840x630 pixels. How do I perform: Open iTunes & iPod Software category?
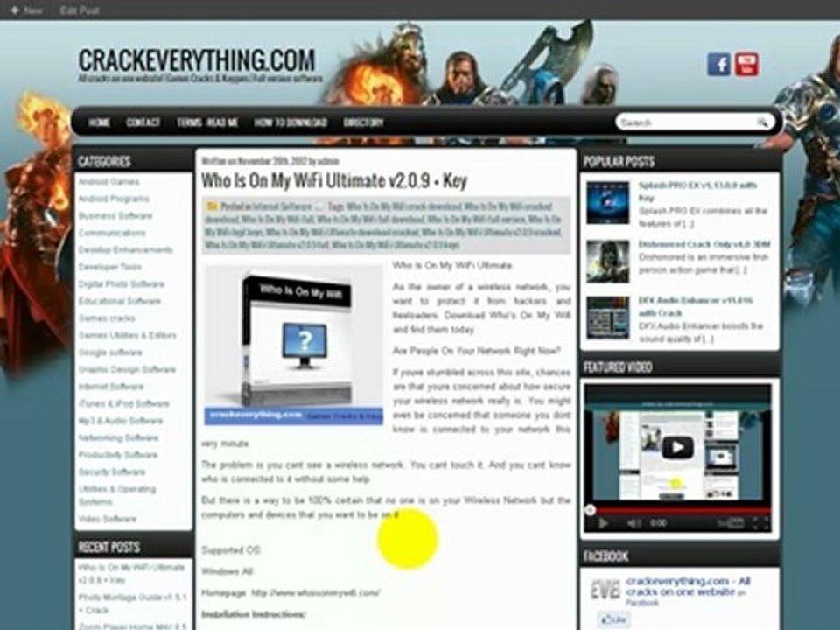pos(123,404)
